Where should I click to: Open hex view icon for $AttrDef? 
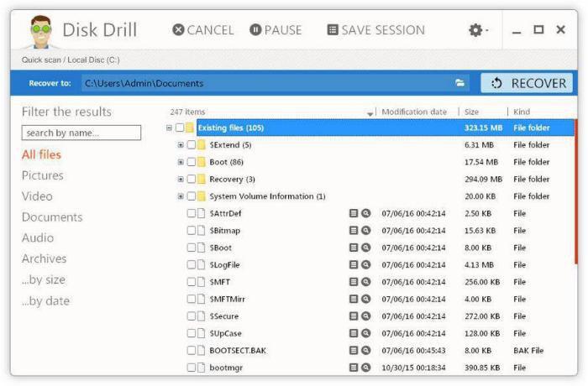pos(354,213)
